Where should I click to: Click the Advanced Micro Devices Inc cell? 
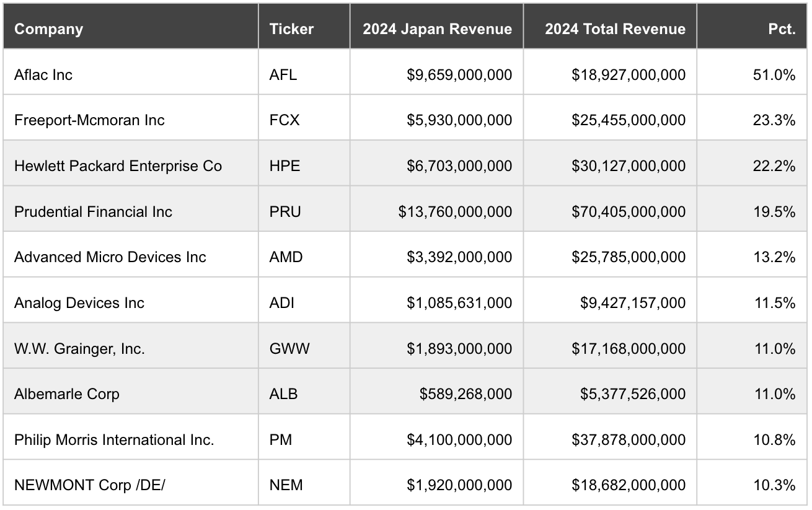tap(131, 254)
